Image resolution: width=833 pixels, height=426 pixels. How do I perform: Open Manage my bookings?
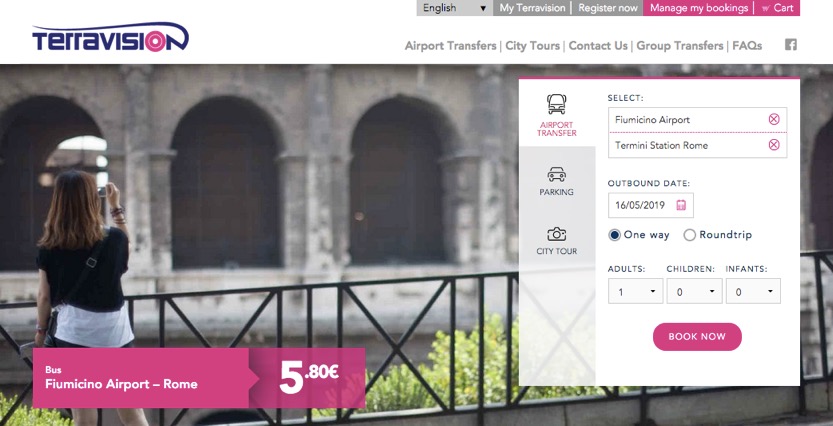[699, 8]
